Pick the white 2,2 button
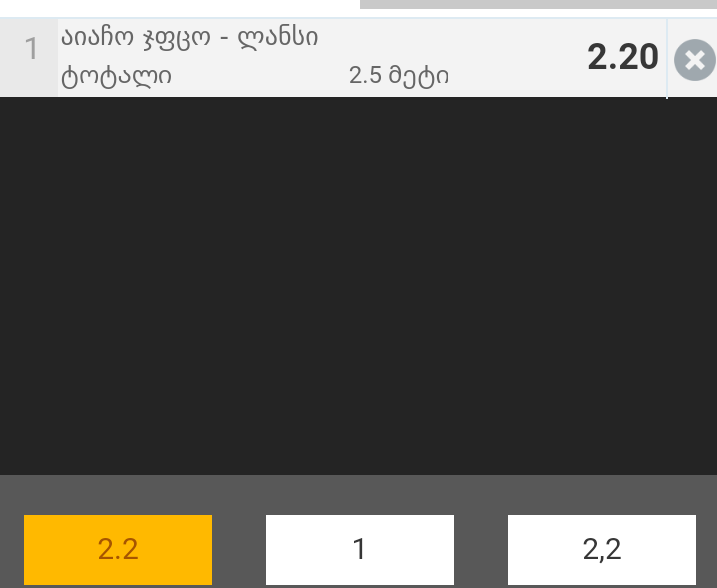The image size is (717, 588). [x=602, y=550]
